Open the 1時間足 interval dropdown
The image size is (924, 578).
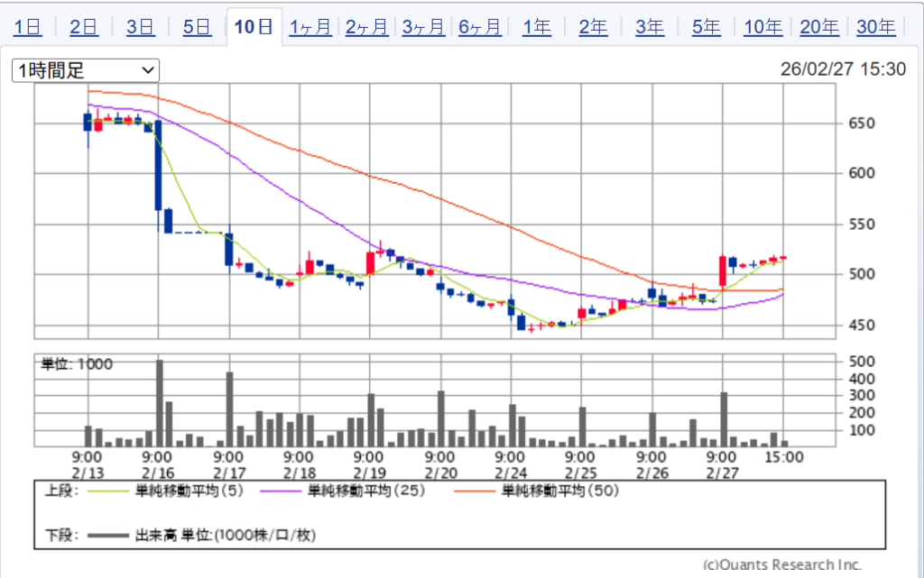point(85,70)
